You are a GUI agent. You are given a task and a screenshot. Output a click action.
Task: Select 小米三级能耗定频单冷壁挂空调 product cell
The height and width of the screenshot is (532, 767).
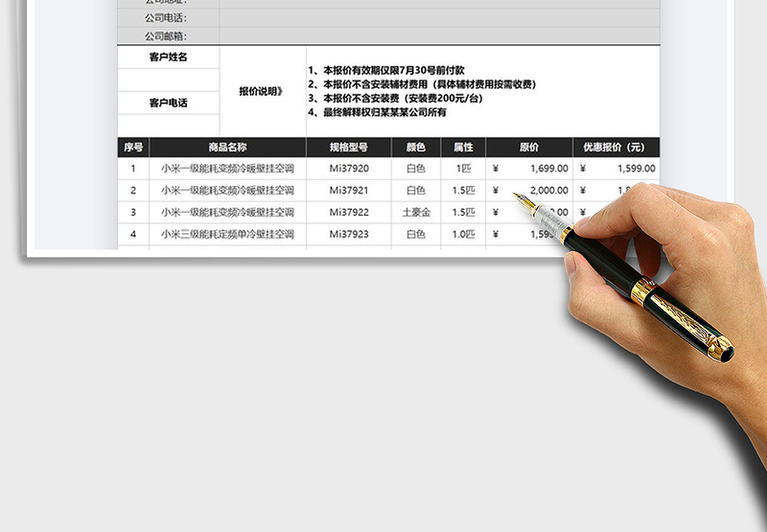[227, 234]
